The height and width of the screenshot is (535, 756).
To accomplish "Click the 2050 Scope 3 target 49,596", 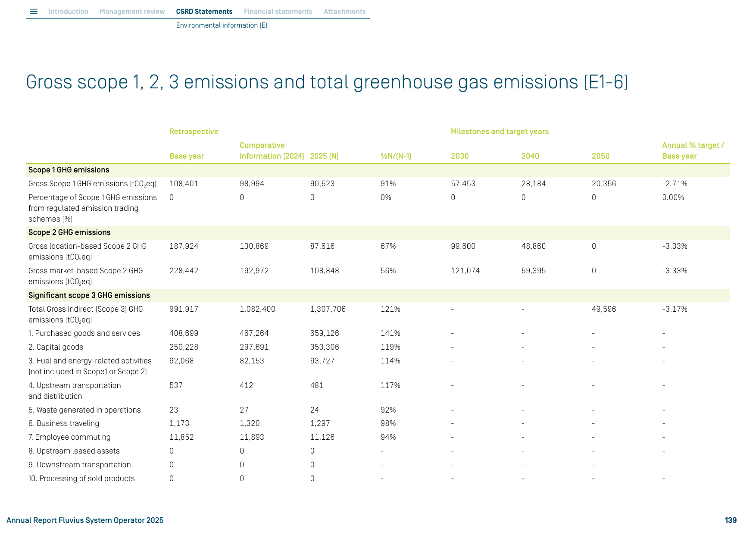I will [604, 309].
